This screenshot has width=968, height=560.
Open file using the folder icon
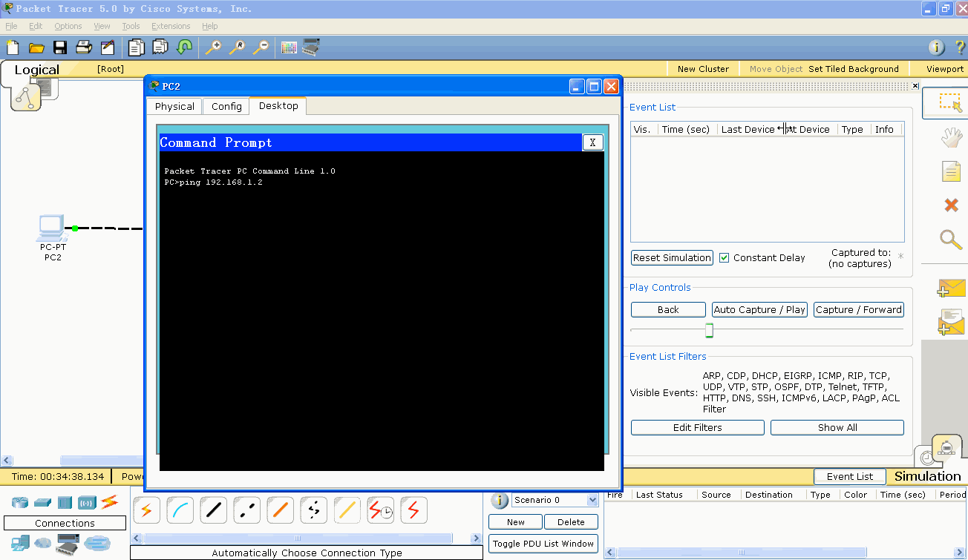[x=36, y=47]
